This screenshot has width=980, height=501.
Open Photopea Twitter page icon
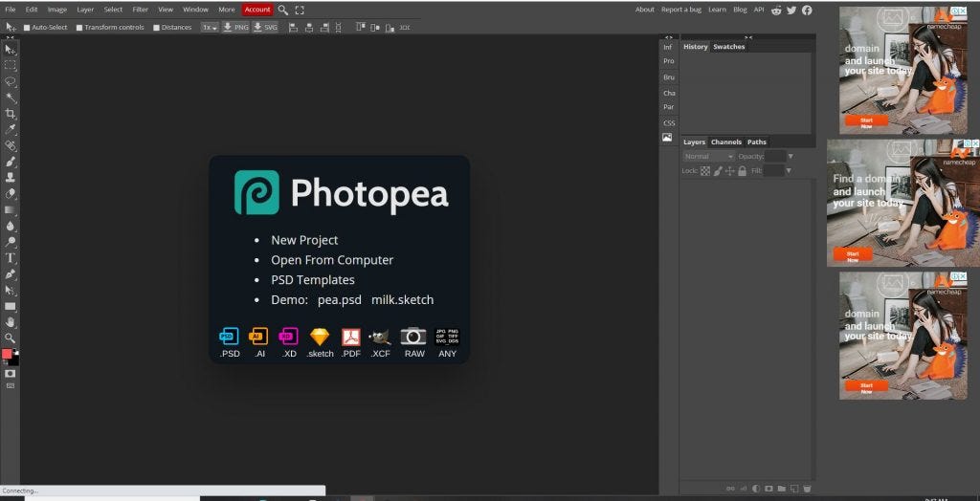[791, 10]
